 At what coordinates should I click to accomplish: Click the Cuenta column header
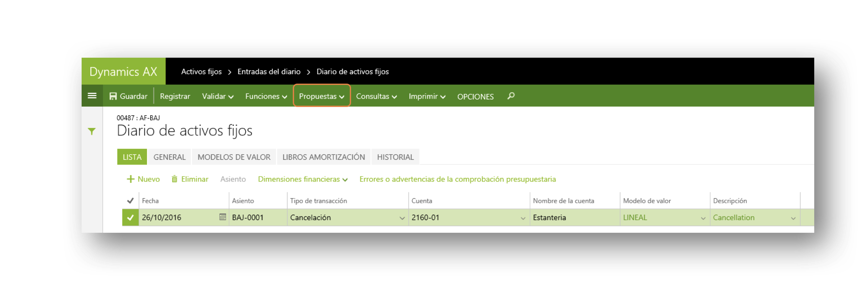422,201
